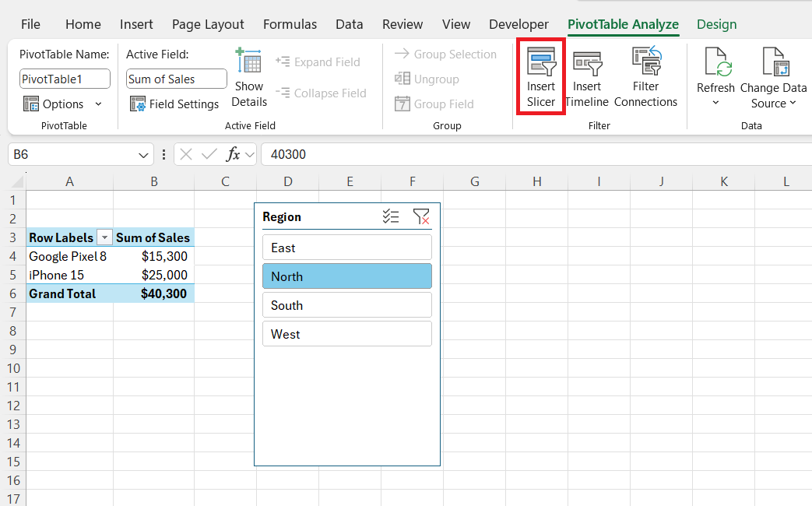This screenshot has width=812, height=506.
Task: Select the $25,000 cell
Action: 154,275
